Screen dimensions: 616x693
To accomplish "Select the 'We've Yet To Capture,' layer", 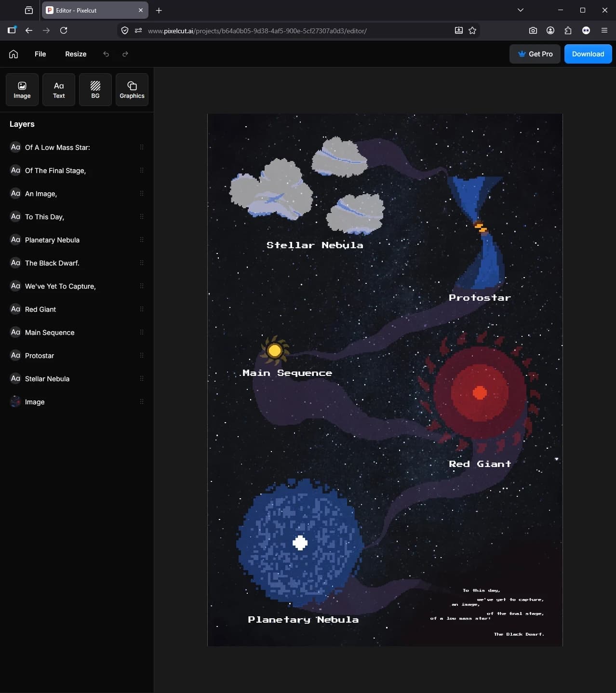I will [77, 286].
